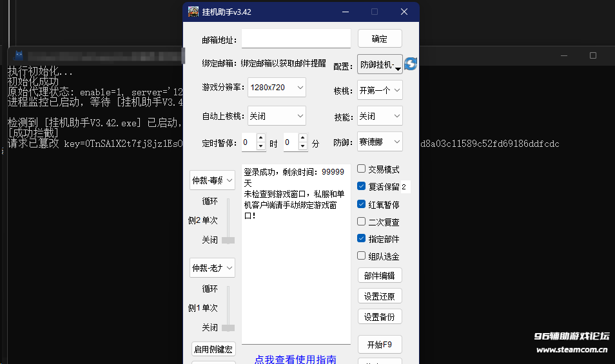Open the 防御 dropdown showing 赛德娜
The width and height of the screenshot is (615, 364).
point(380,142)
